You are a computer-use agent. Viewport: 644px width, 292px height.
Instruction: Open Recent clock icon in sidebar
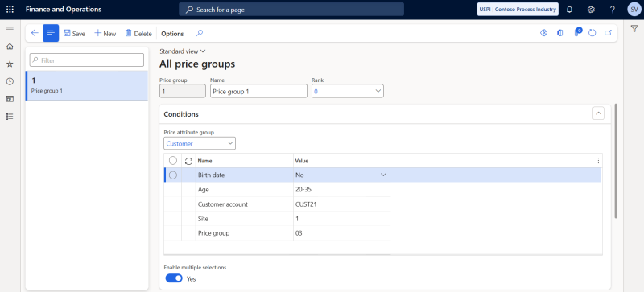[10, 81]
